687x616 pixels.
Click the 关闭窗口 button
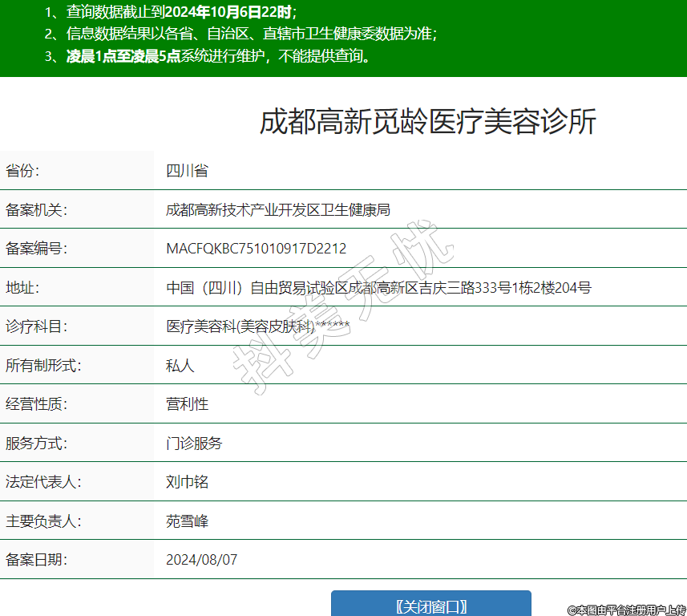point(430,606)
